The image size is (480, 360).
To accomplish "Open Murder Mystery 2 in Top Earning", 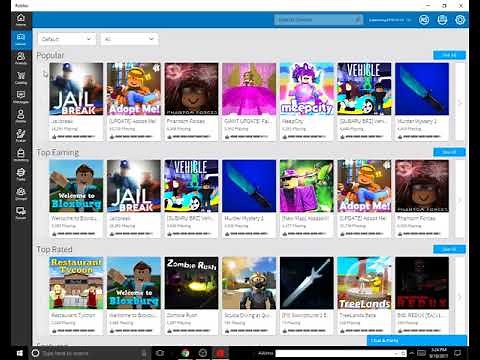I will tap(249, 186).
